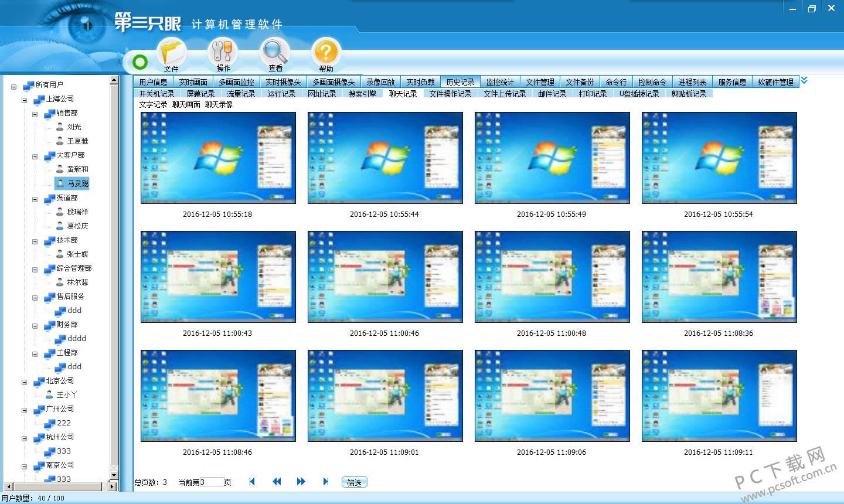Open the 邮件记录 sub-tab
844x504 pixels.
pyautogui.click(x=552, y=93)
